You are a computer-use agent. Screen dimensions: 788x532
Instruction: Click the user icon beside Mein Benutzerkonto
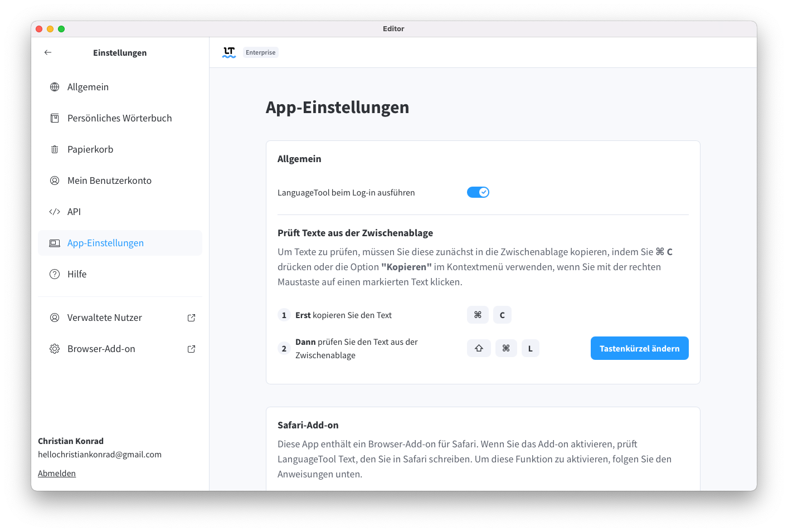55,180
